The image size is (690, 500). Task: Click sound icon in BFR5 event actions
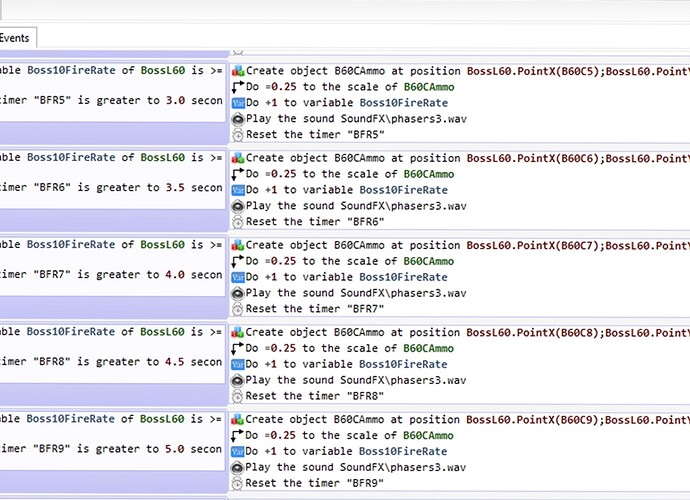pos(238,119)
